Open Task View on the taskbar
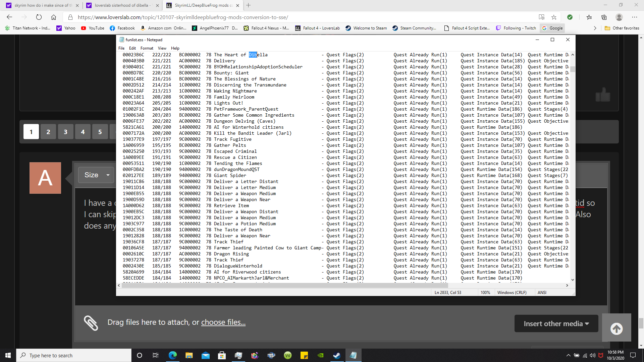This screenshot has width=644, height=362. tap(155, 355)
